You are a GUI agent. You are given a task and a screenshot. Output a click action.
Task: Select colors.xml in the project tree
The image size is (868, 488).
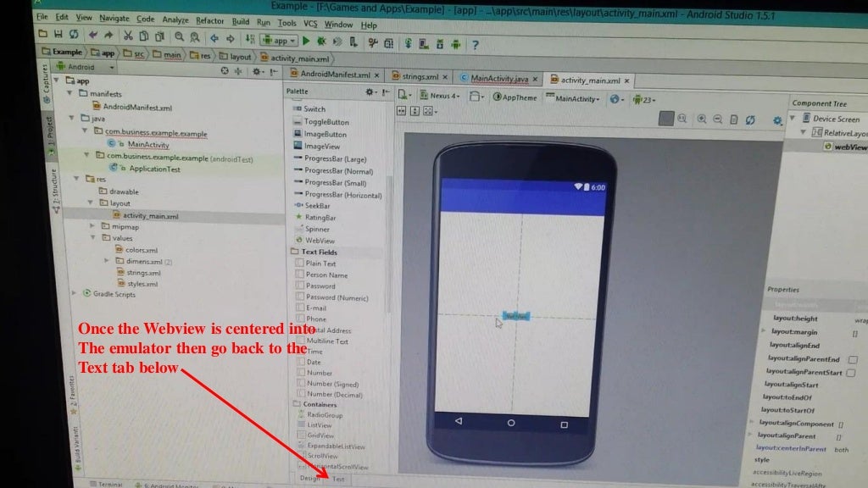coord(142,250)
